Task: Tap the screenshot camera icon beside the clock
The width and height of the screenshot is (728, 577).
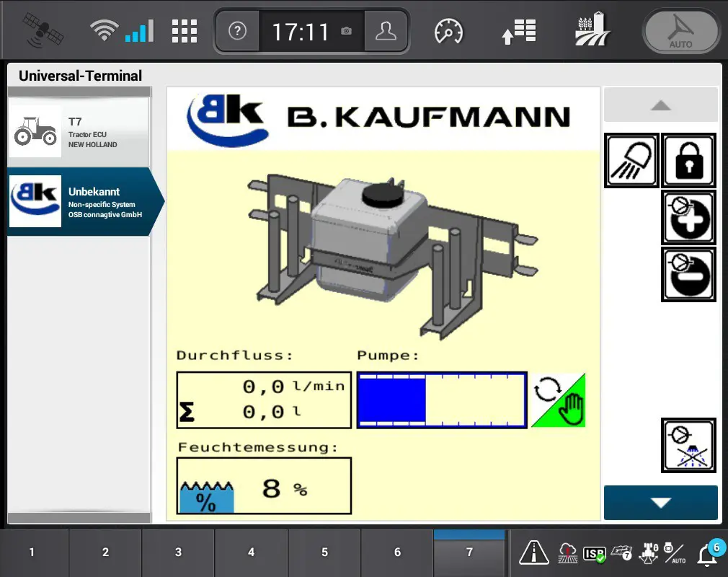Action: [346, 31]
